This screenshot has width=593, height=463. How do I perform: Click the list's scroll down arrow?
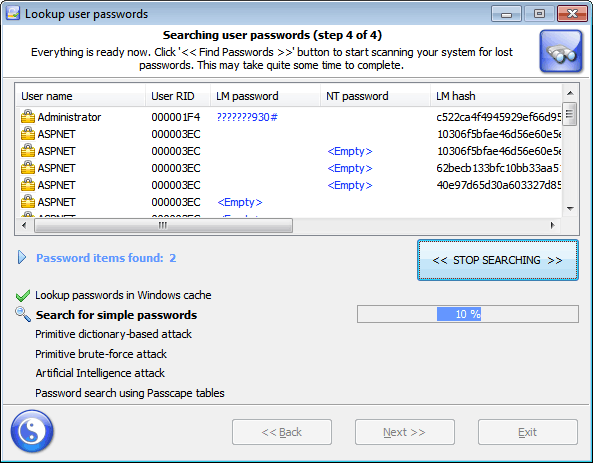tap(570, 208)
